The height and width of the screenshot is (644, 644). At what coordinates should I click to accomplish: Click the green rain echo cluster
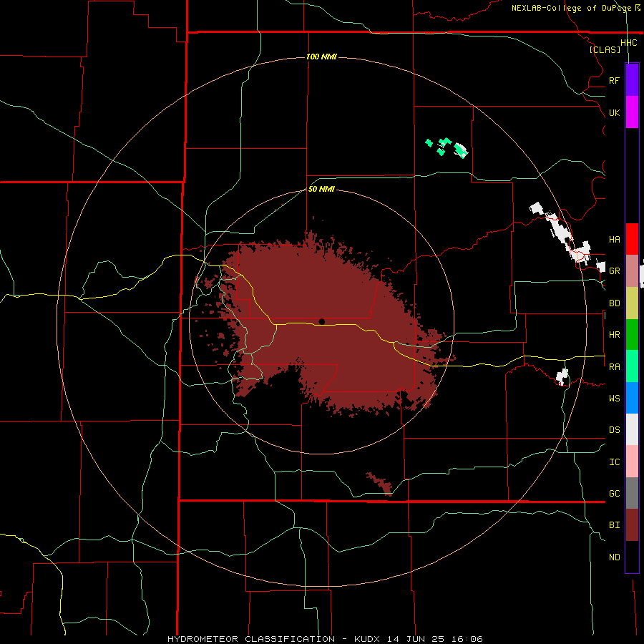[447, 148]
